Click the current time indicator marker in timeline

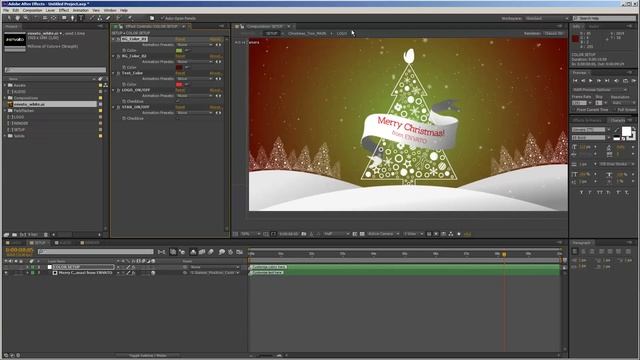[504, 254]
